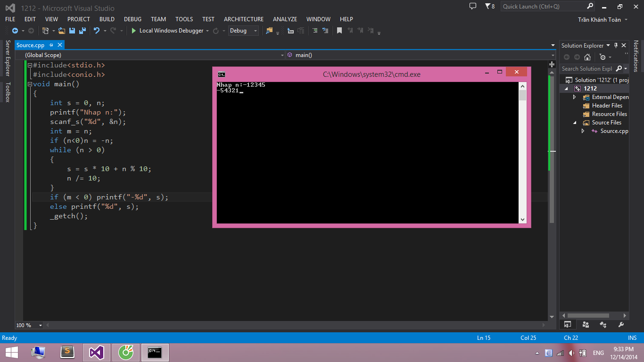Toggle auto-hide pin on Solution Explorer

pos(616,45)
